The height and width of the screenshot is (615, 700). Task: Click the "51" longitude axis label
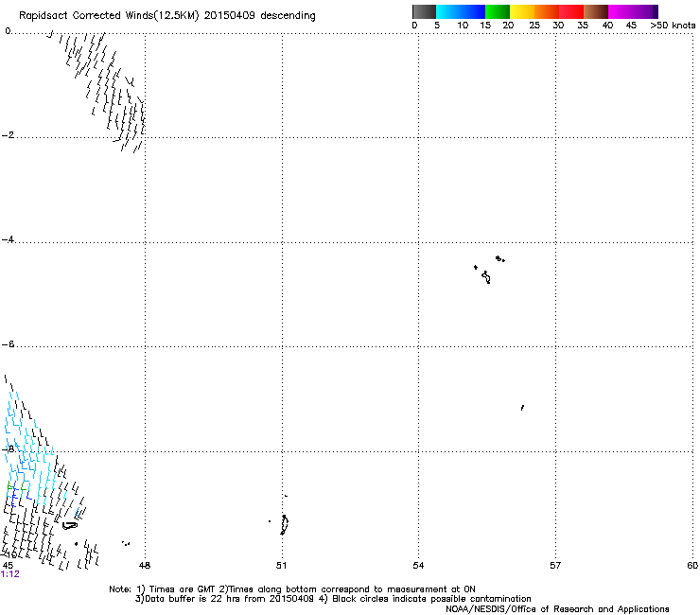coord(281,566)
